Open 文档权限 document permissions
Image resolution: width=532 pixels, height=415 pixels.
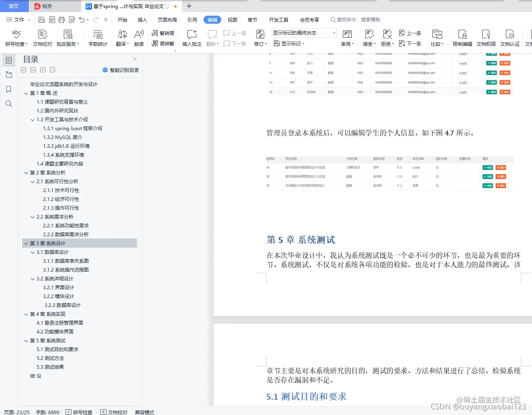(486, 38)
